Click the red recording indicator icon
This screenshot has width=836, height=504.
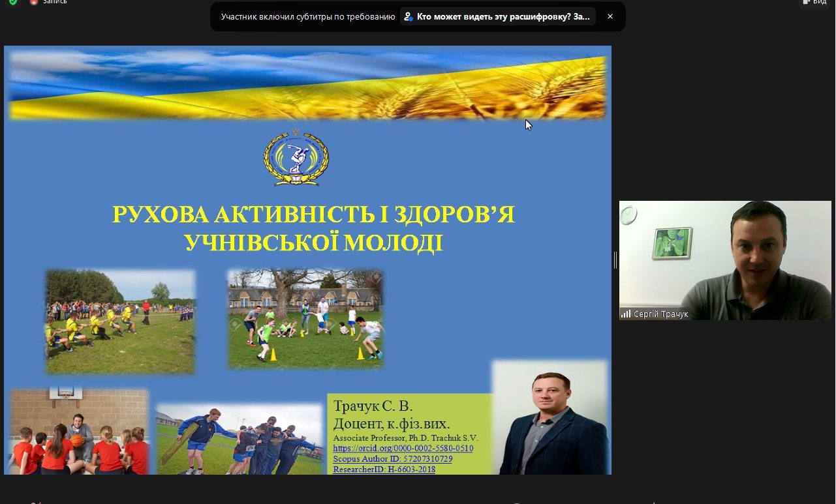pos(34,2)
